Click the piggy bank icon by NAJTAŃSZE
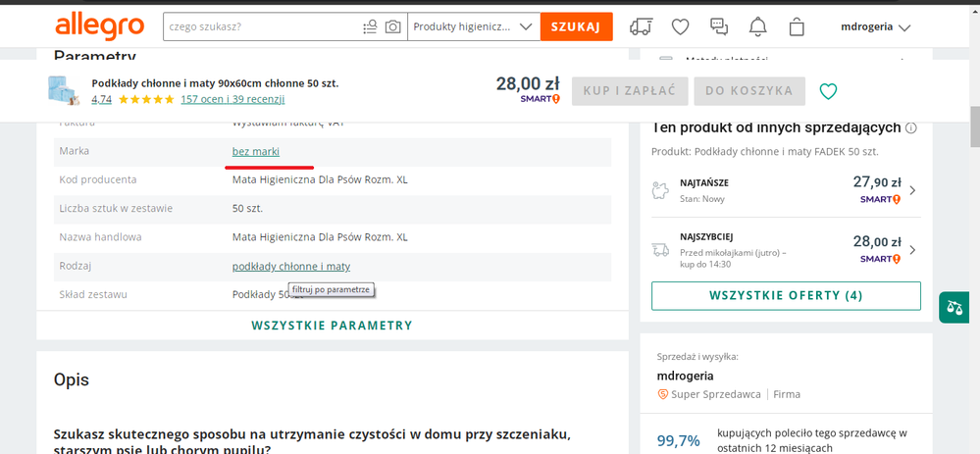Image resolution: width=980 pixels, height=454 pixels. pos(660,190)
